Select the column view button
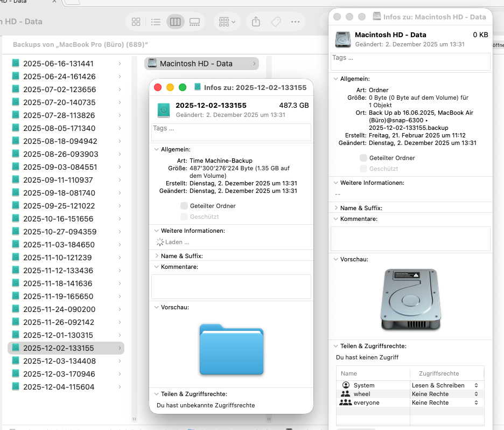 tap(175, 22)
